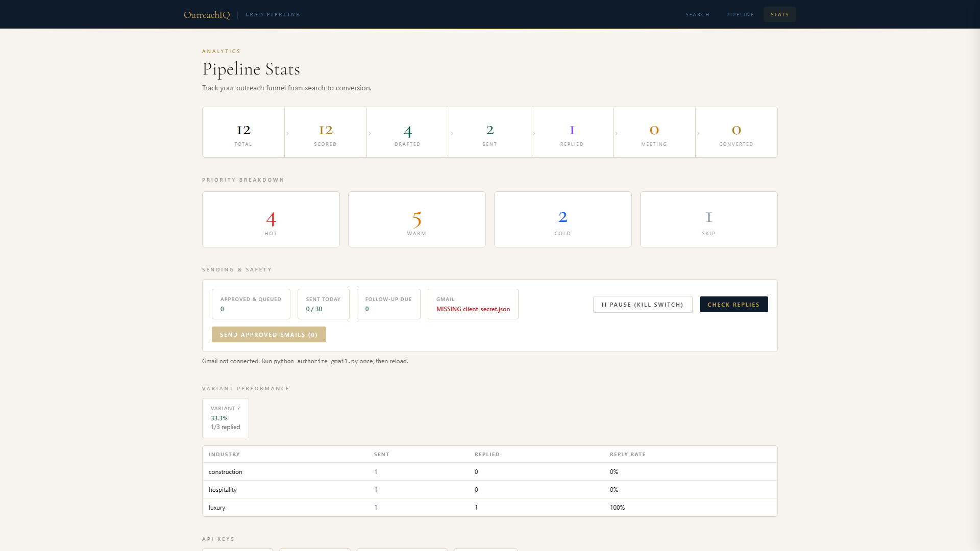Click the Meeting 0 funnel card
The image size is (980, 551).
tap(654, 132)
